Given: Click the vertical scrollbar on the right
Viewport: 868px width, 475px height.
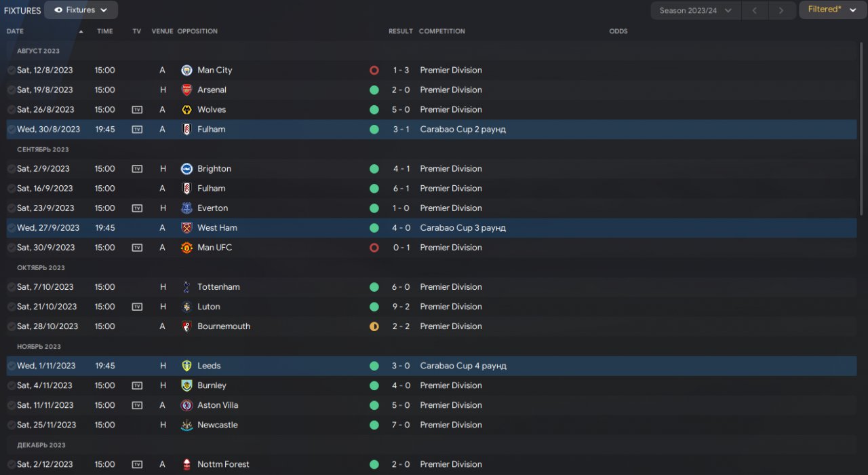Looking at the screenshot, I should click(x=863, y=129).
